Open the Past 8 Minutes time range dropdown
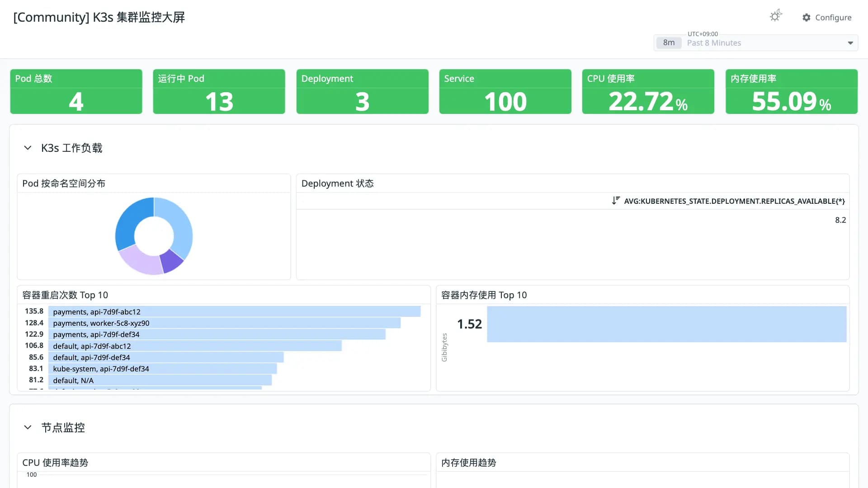This screenshot has height=488, width=868. click(755, 43)
